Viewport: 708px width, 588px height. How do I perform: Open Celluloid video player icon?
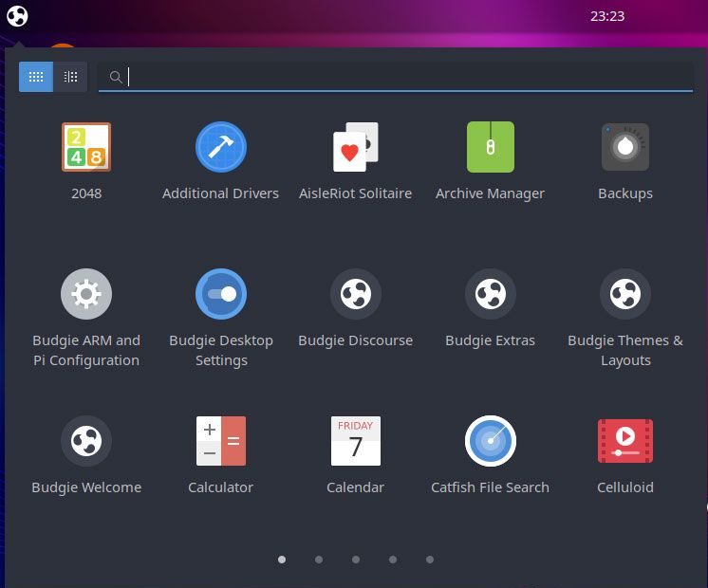point(624,441)
